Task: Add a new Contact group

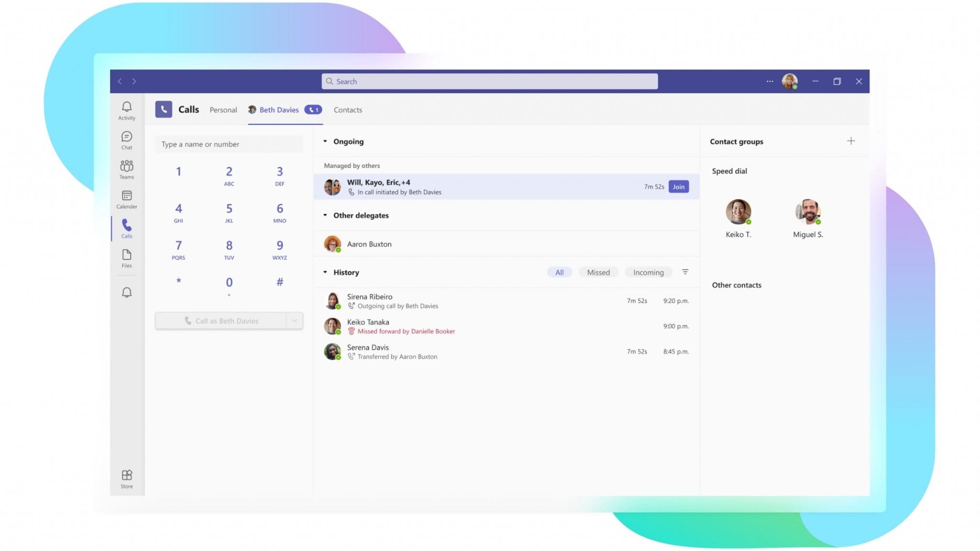Action: tap(851, 141)
